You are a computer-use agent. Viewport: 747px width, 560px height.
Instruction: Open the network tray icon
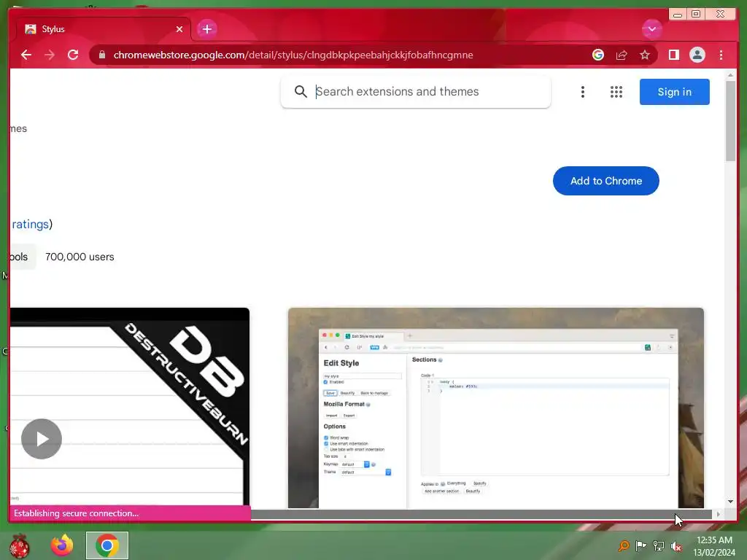659,545
